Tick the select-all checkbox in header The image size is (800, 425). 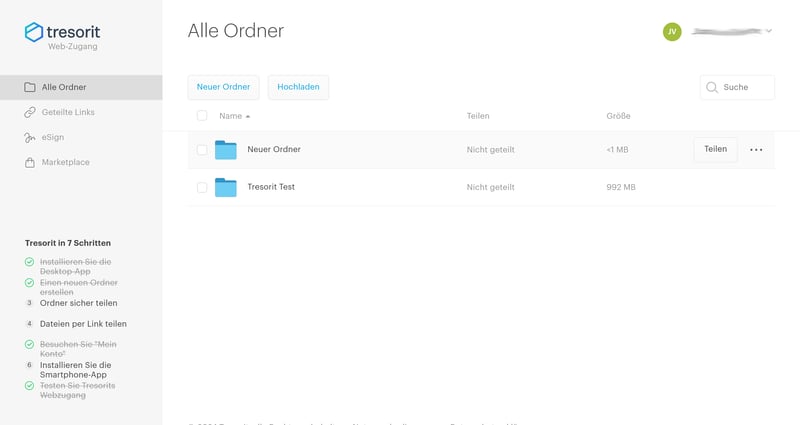pos(202,116)
